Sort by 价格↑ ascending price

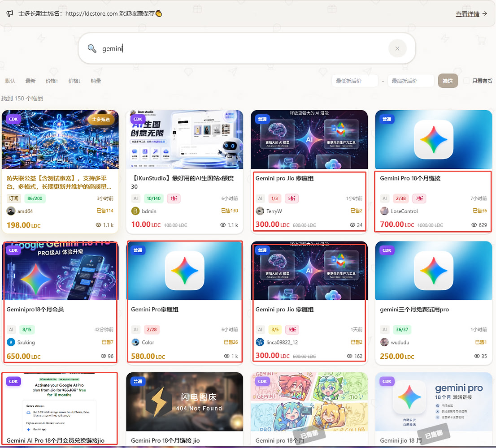tap(52, 81)
